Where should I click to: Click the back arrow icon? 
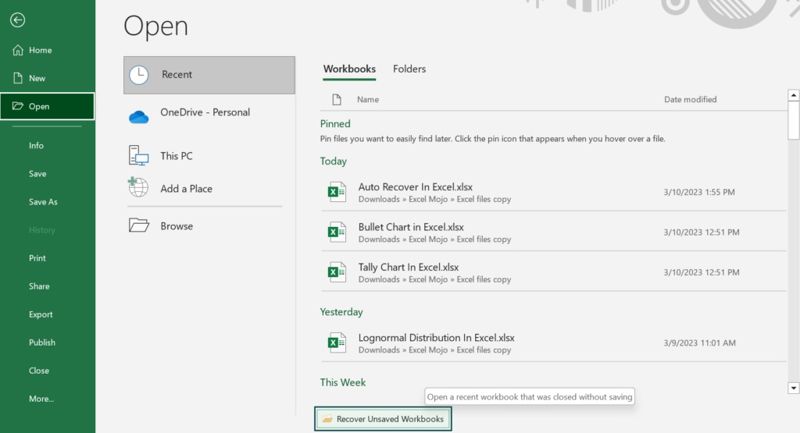point(17,20)
